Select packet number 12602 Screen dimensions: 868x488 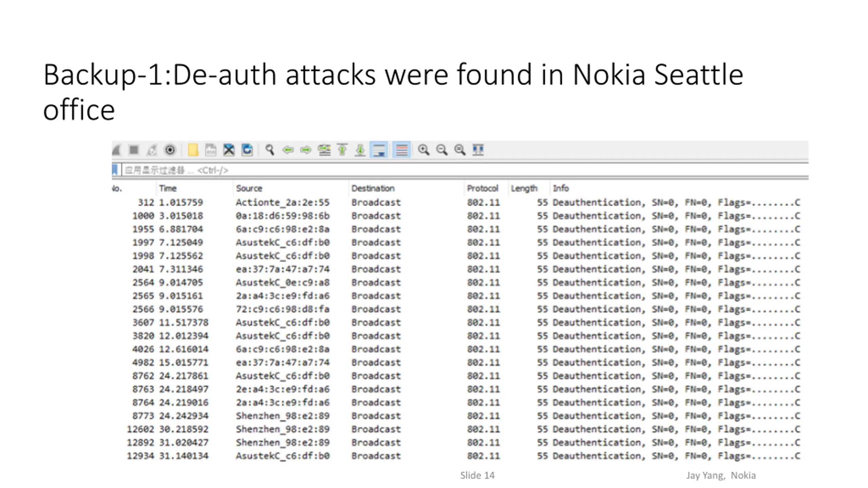140,429
